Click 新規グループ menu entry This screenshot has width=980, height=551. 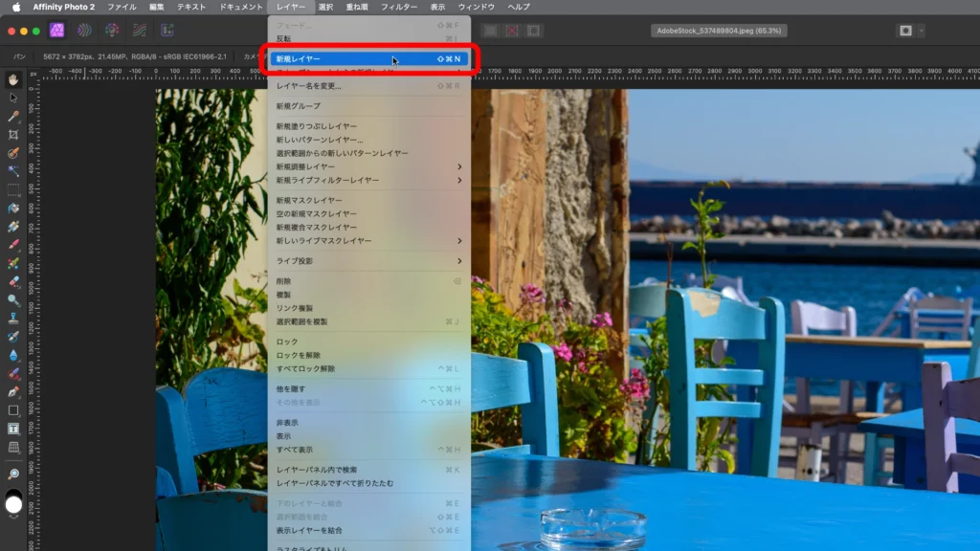(x=368, y=106)
